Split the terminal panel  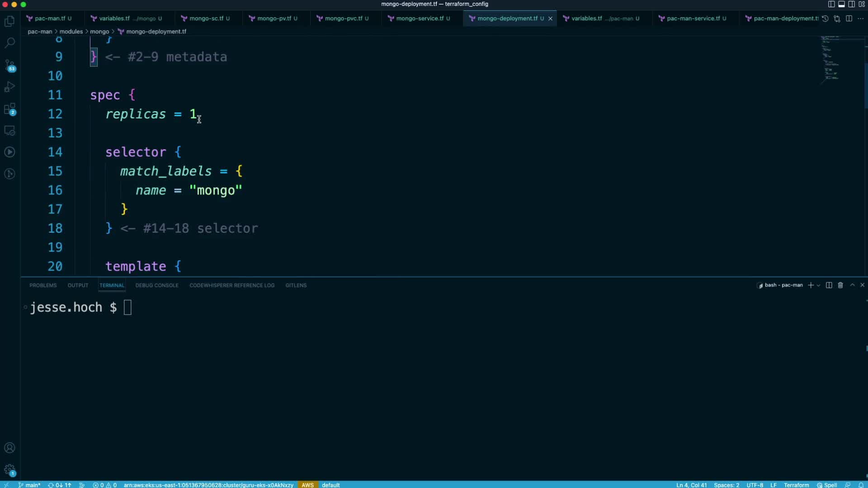pyautogui.click(x=829, y=285)
